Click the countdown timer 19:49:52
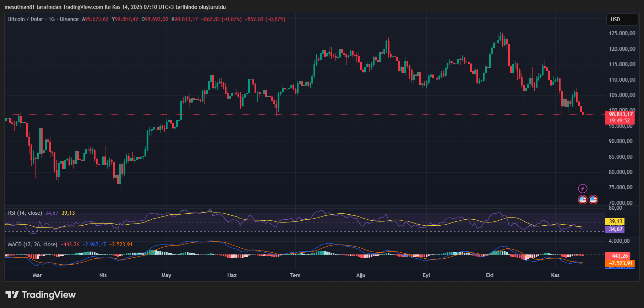Image resolution: width=644 pixels, height=308 pixels. click(x=620, y=121)
